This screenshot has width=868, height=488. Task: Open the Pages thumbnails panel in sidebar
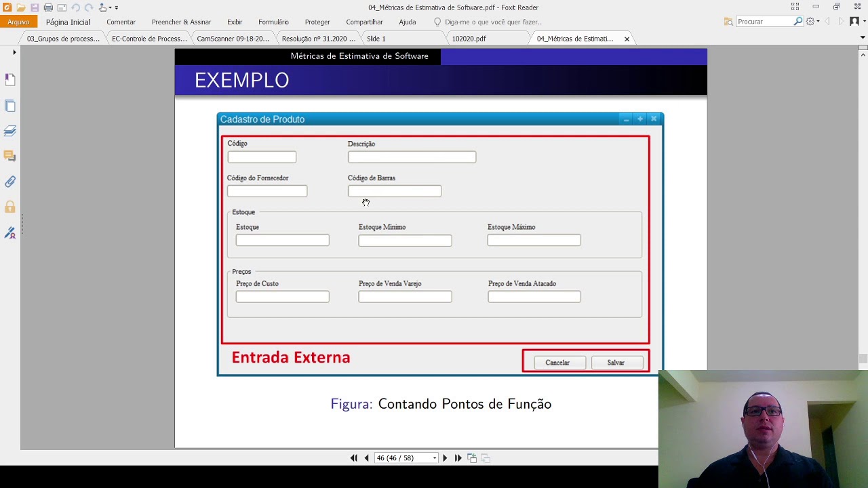pyautogui.click(x=10, y=106)
